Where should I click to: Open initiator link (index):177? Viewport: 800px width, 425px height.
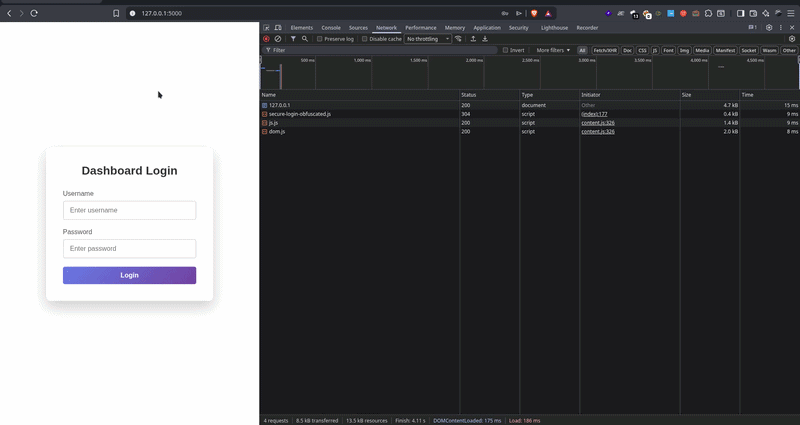click(594, 114)
